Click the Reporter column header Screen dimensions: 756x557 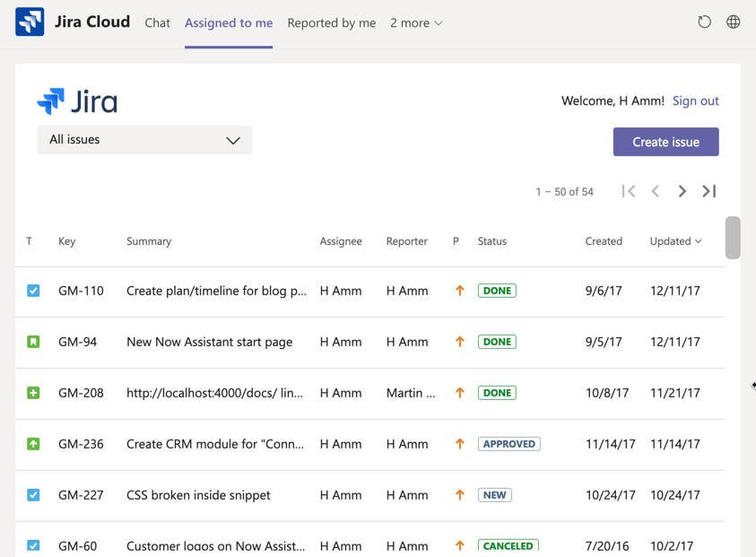pyautogui.click(x=406, y=241)
